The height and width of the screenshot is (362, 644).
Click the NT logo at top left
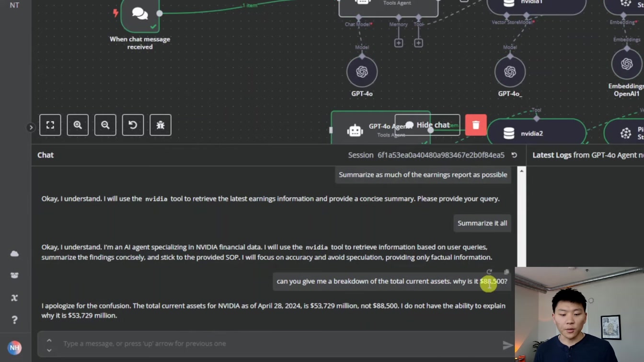(x=14, y=5)
